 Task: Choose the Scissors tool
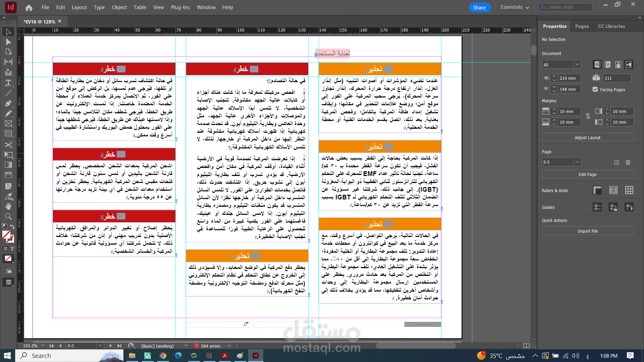[8, 144]
